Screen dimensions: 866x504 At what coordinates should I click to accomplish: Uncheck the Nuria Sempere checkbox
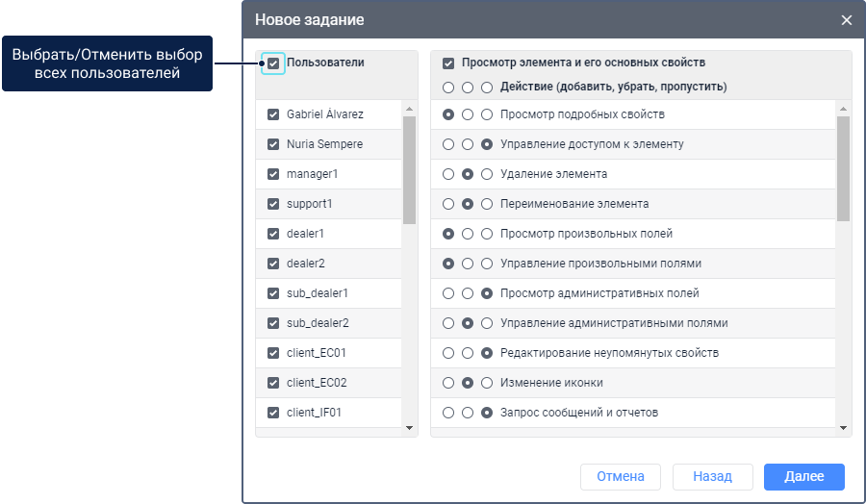point(273,144)
